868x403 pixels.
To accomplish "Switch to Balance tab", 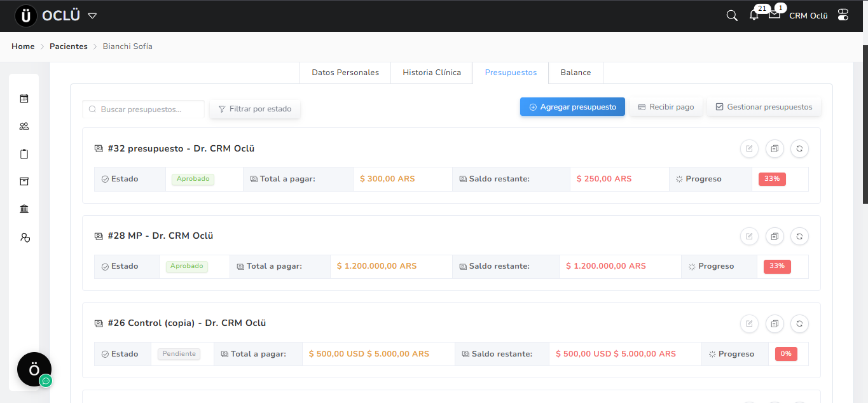I will (x=575, y=73).
